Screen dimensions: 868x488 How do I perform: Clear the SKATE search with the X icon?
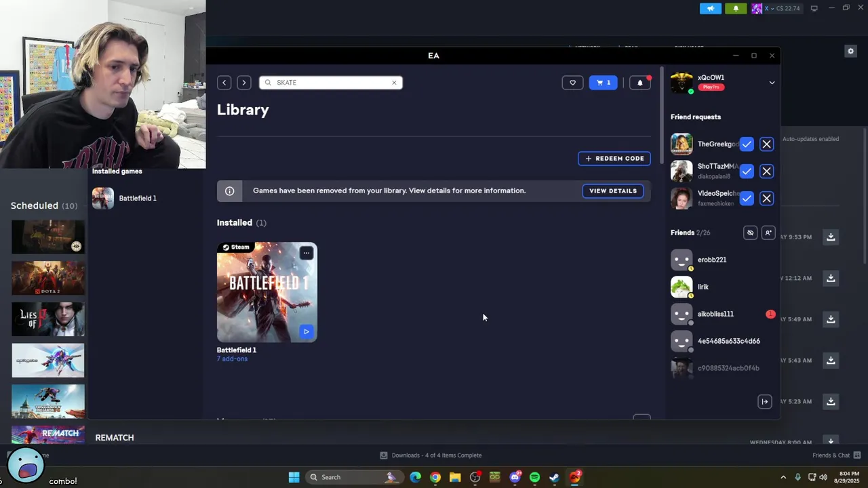(394, 83)
